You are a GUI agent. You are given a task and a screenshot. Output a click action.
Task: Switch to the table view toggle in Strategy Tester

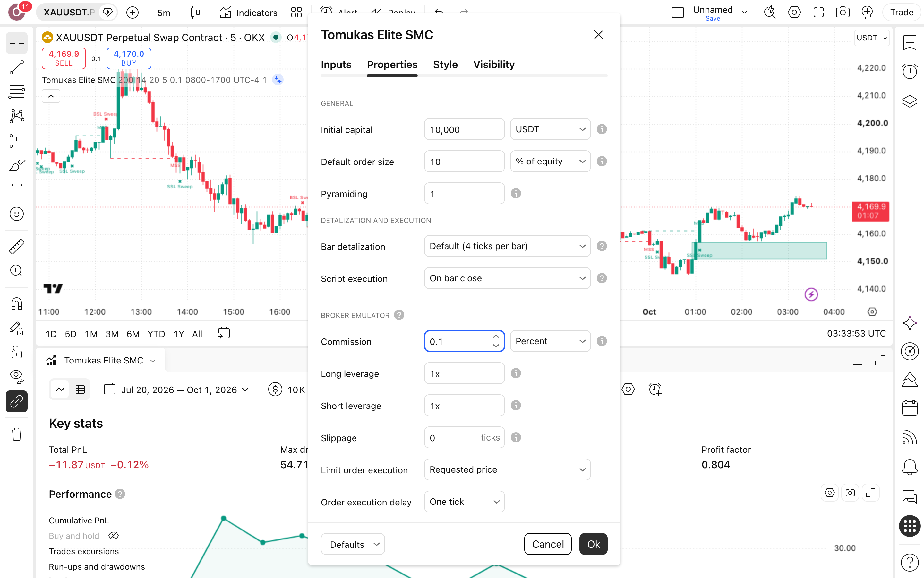click(x=80, y=390)
